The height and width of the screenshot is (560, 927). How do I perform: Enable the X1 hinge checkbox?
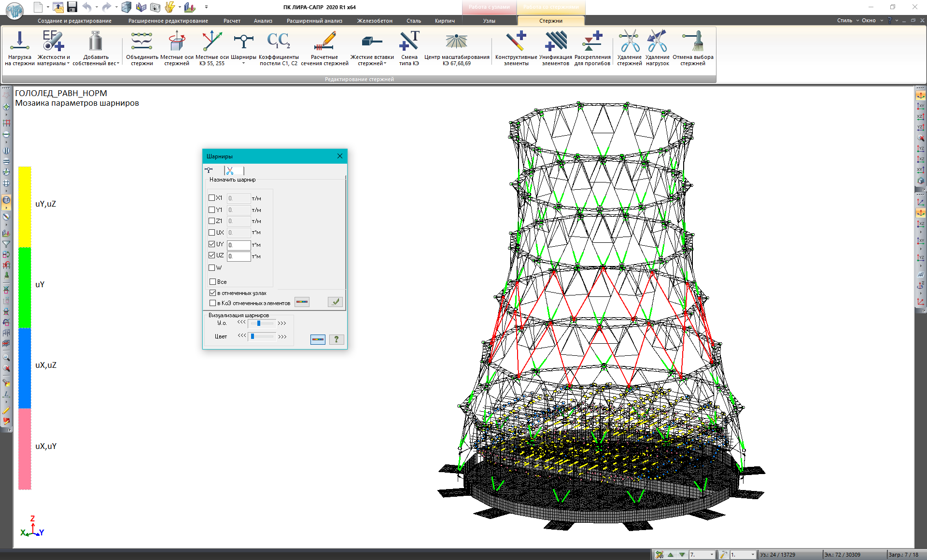point(211,198)
